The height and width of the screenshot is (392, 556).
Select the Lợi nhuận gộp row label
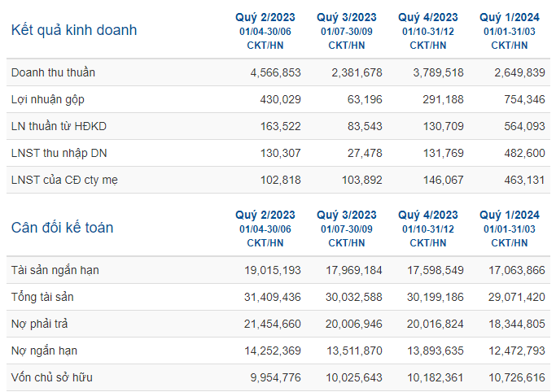click(x=48, y=99)
